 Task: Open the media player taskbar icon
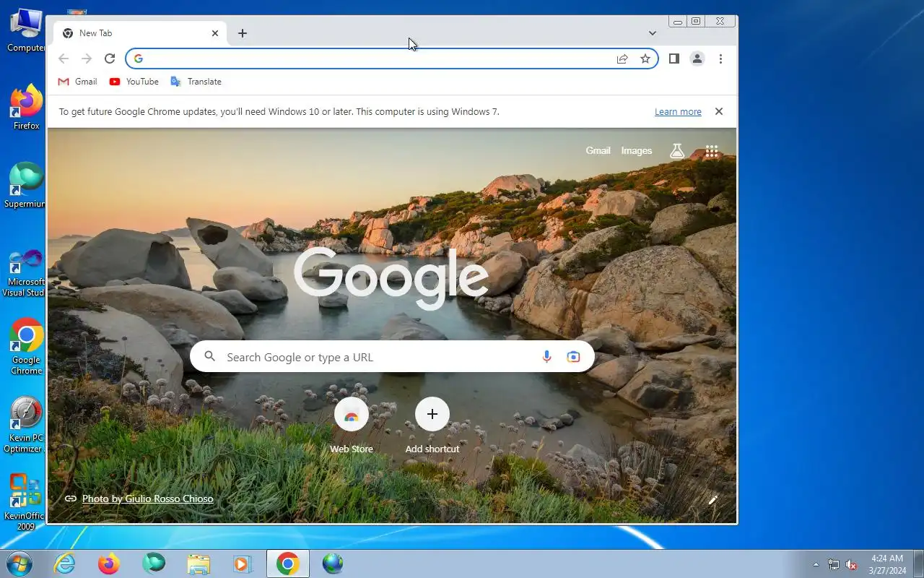243,564
